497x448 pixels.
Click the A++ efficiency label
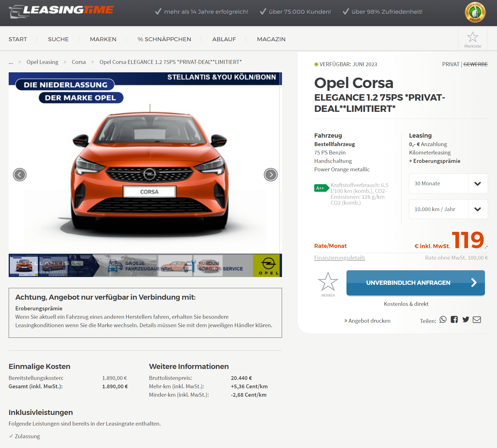(x=322, y=188)
